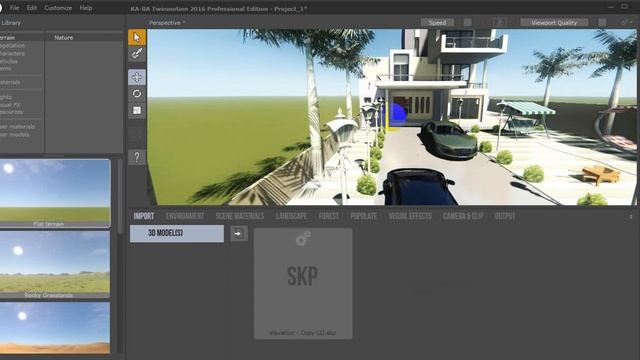Screen dimensions: 640x360
Task: Select the eyedropper material picker tool
Action: point(137,53)
